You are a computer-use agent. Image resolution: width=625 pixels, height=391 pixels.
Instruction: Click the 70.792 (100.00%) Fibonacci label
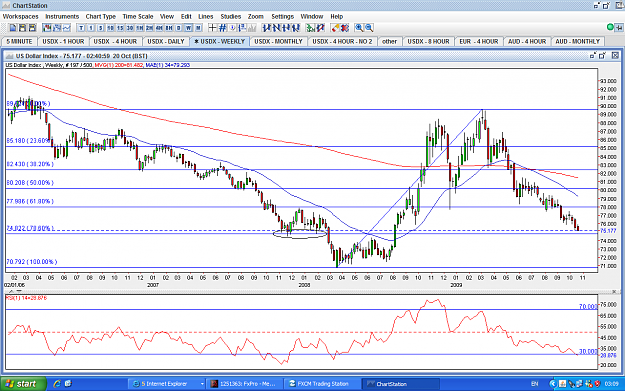click(31, 262)
